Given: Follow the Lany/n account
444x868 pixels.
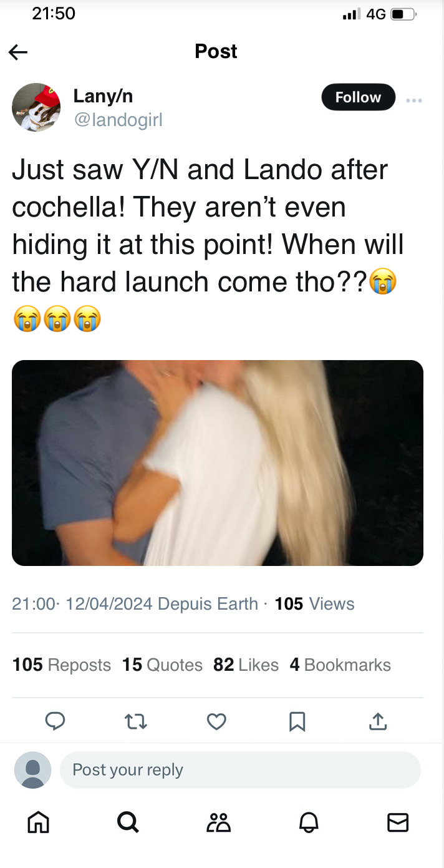Looking at the screenshot, I should pos(358,97).
